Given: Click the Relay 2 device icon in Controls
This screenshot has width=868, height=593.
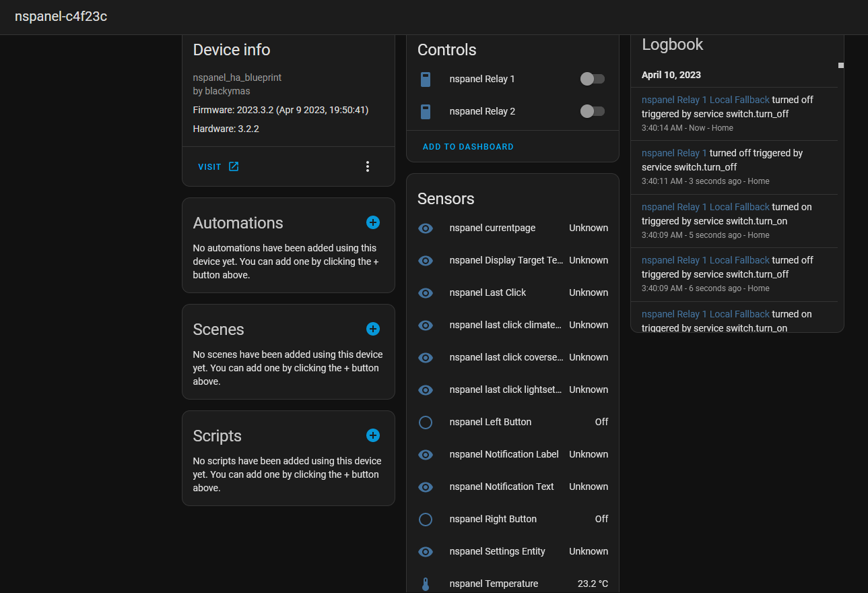Looking at the screenshot, I should click(426, 111).
